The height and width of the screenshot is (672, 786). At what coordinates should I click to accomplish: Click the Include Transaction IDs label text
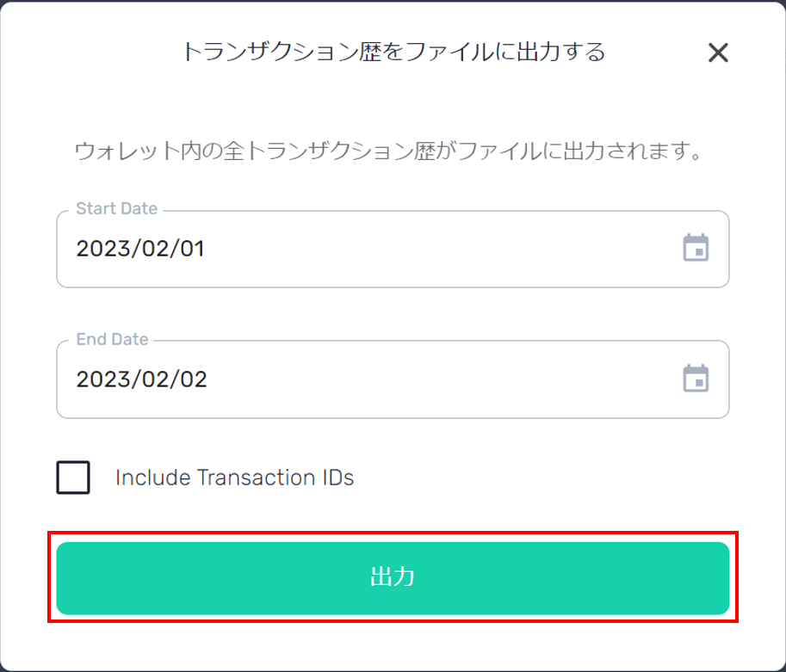click(x=235, y=478)
